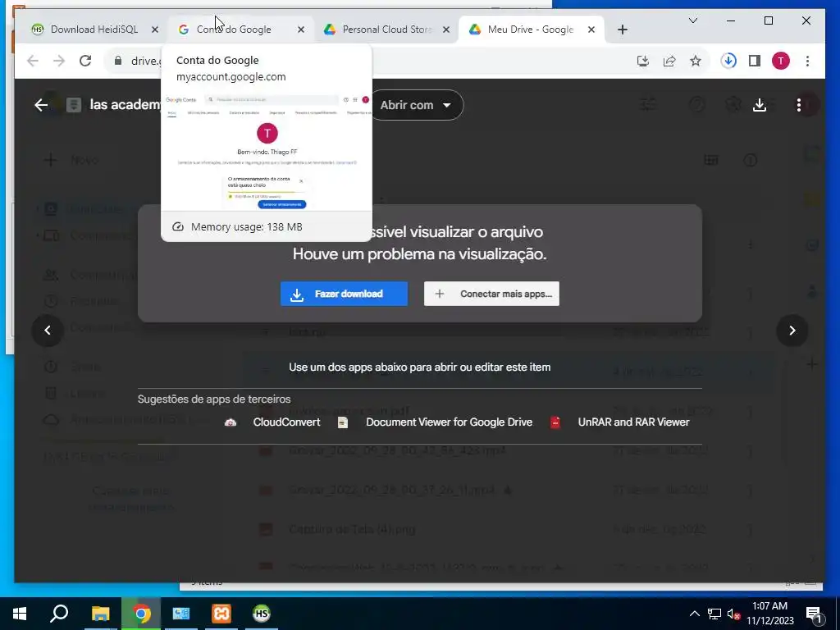
Task: Go to the next file in preview
Action: [792, 331]
